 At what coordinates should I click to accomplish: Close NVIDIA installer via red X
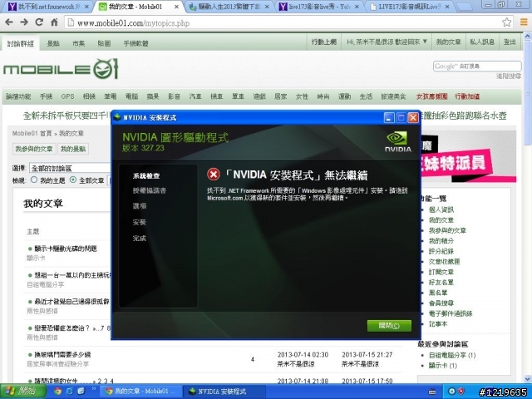413,118
